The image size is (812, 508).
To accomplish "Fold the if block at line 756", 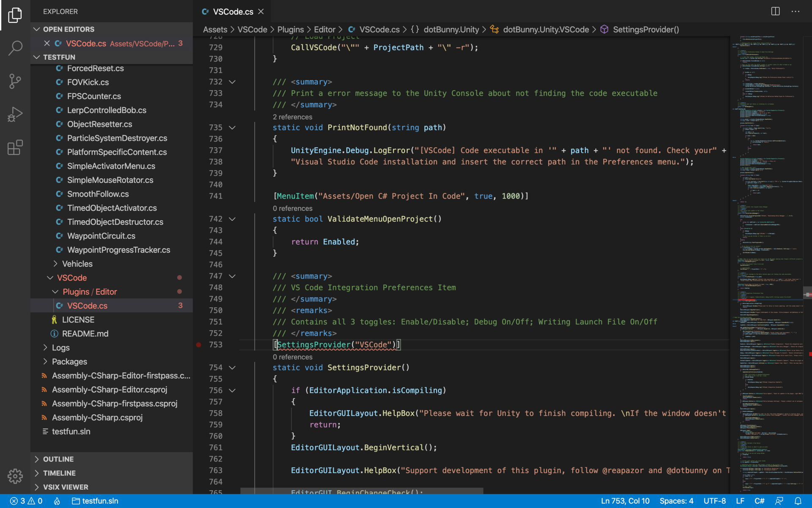I will click(232, 390).
